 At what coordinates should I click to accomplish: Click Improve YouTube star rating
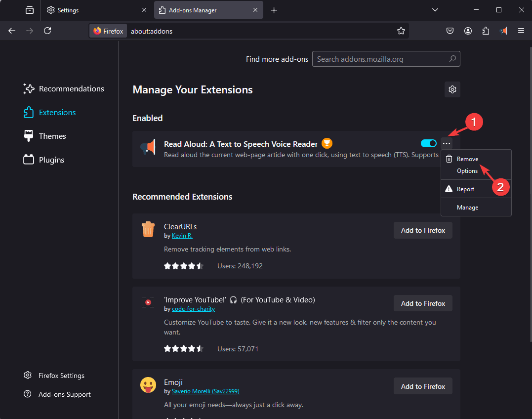184,348
